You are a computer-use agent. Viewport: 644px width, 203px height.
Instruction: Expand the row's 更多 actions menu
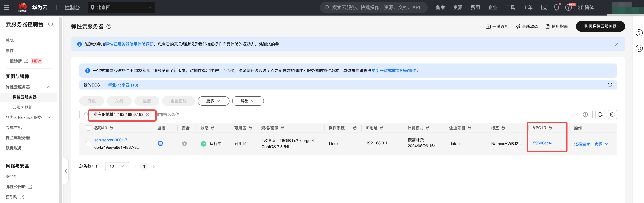pos(601,144)
